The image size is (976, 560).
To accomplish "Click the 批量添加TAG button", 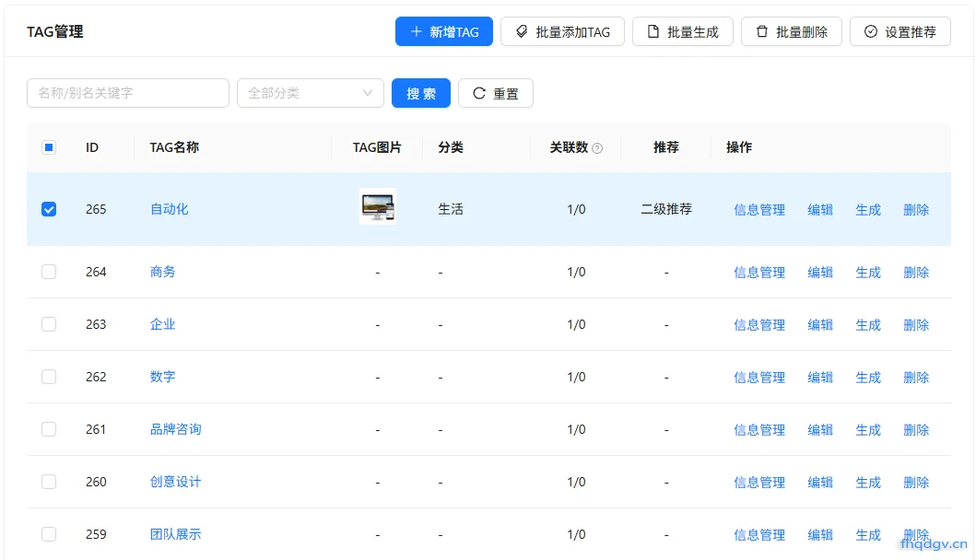I will tap(563, 31).
